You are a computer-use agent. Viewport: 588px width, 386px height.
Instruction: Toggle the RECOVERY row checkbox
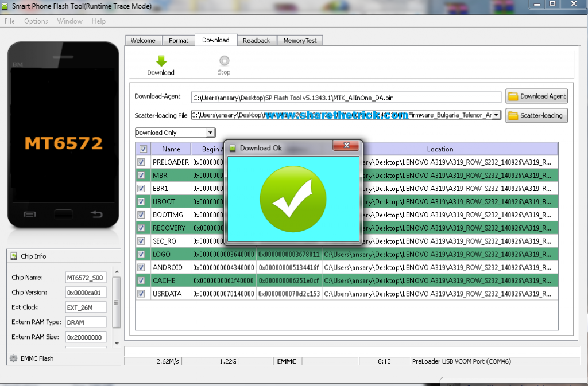point(141,228)
